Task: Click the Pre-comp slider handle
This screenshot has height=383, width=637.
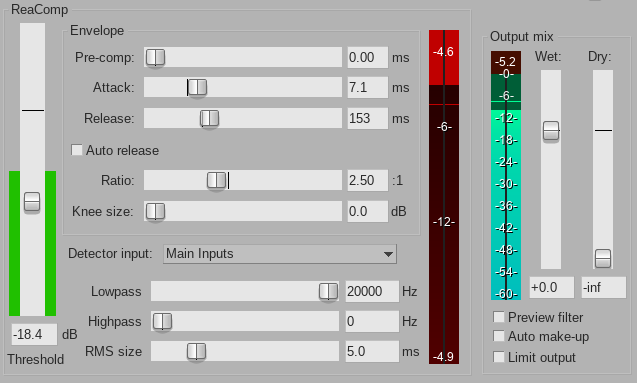Action: coord(155,57)
